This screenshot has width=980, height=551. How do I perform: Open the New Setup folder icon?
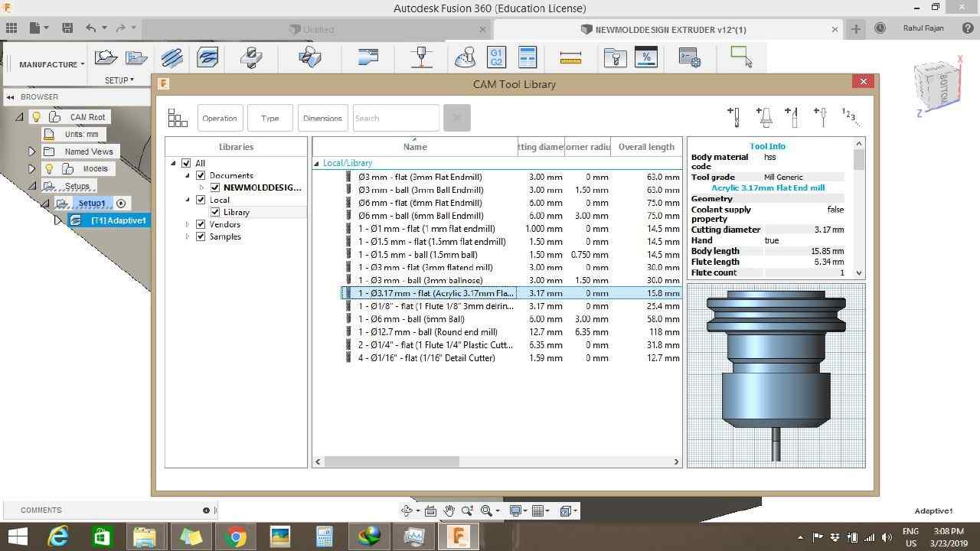coord(106,57)
